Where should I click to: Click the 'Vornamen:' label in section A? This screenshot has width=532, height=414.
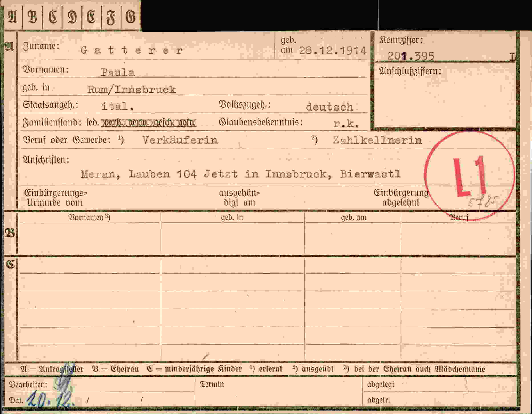pyautogui.click(x=46, y=70)
